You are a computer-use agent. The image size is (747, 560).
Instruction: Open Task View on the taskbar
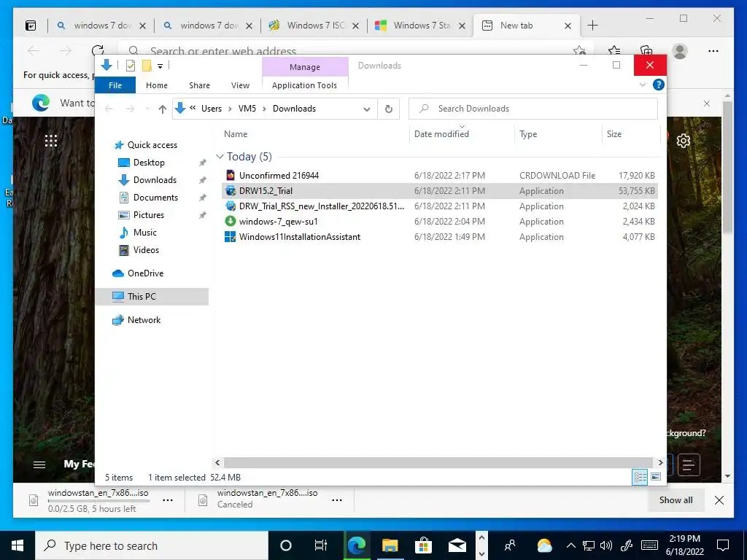(321, 545)
